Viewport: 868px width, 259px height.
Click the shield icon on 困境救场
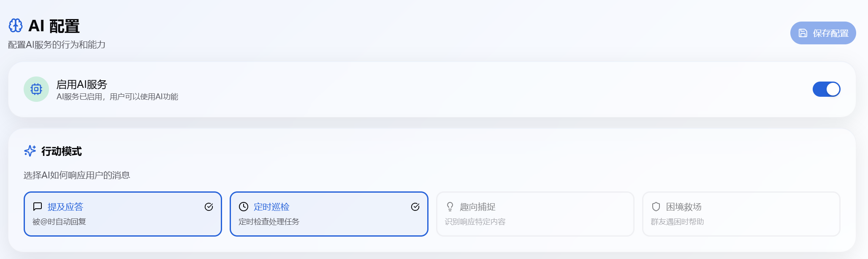tap(656, 207)
